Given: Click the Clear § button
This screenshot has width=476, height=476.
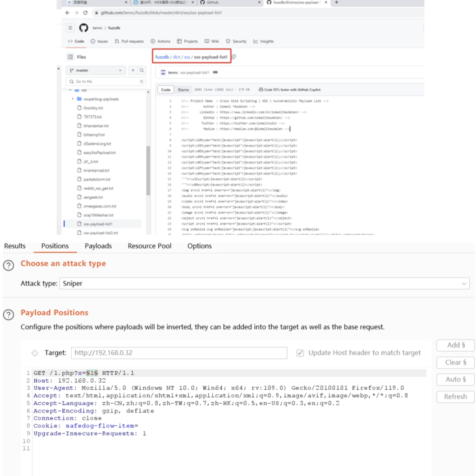Looking at the screenshot, I should [x=456, y=363].
